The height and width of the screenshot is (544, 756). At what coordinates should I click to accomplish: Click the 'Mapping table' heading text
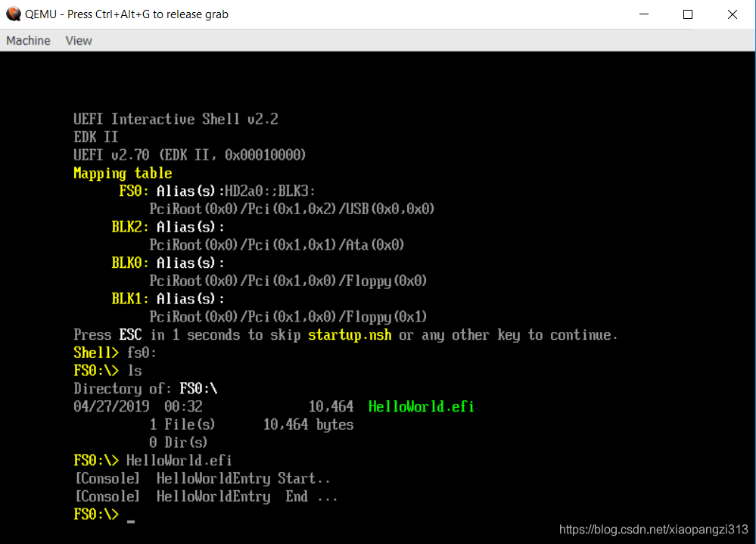[x=123, y=173]
